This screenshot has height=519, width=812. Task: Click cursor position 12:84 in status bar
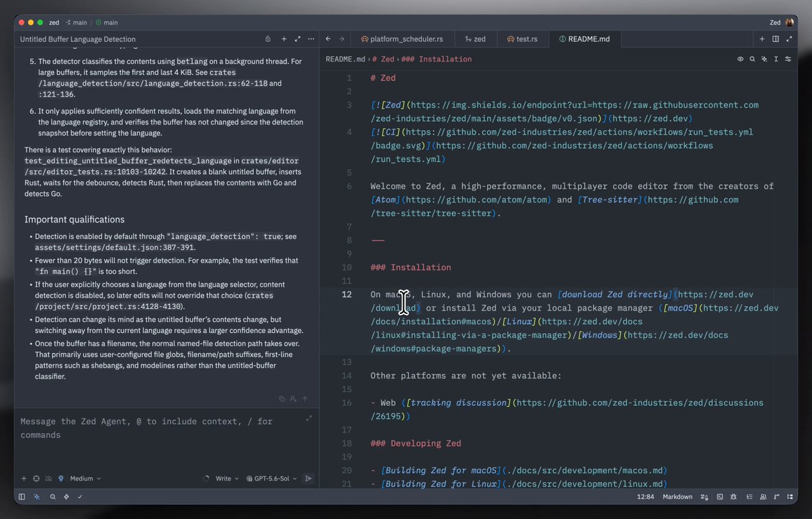coord(646,497)
